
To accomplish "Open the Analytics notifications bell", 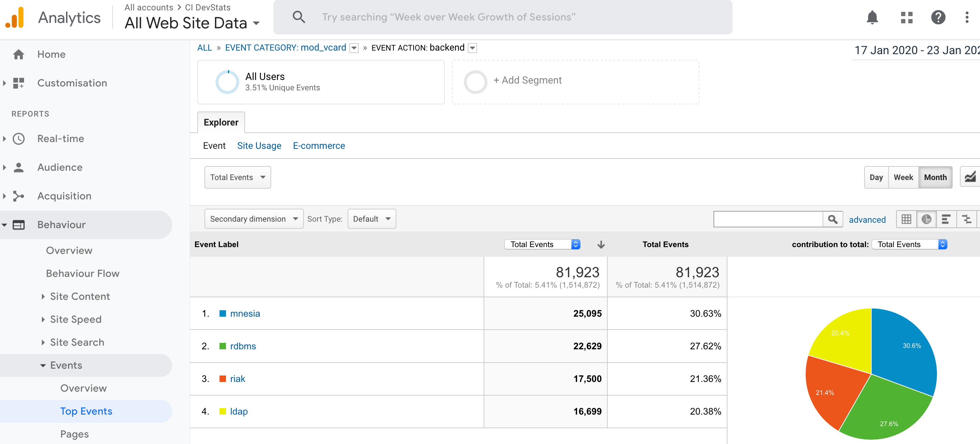I will 872,18.
